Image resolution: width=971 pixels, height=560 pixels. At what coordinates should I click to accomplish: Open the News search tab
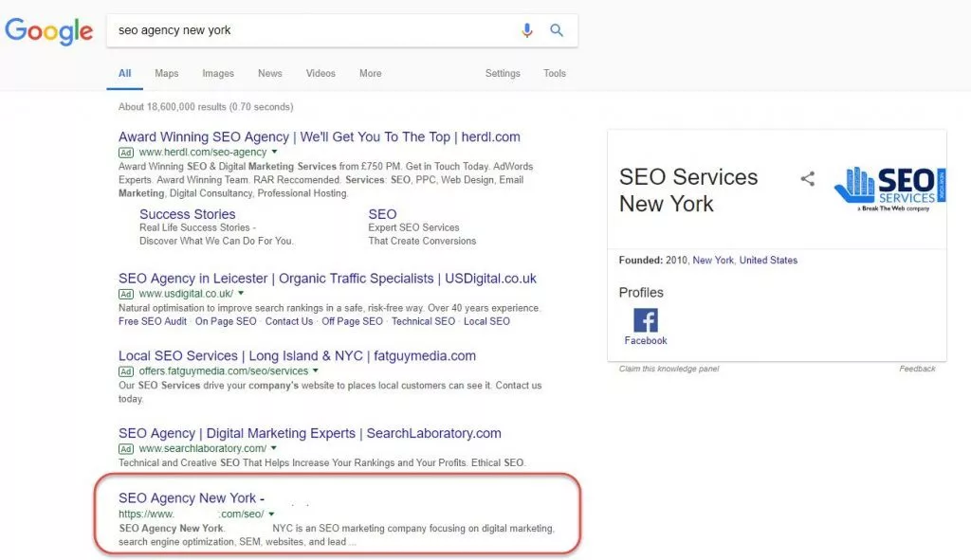[269, 73]
